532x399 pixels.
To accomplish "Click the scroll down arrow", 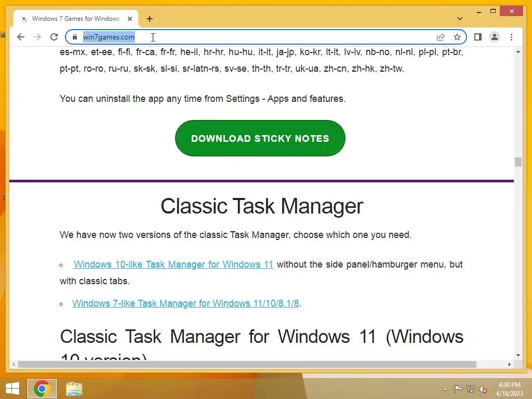I will coord(518,355).
